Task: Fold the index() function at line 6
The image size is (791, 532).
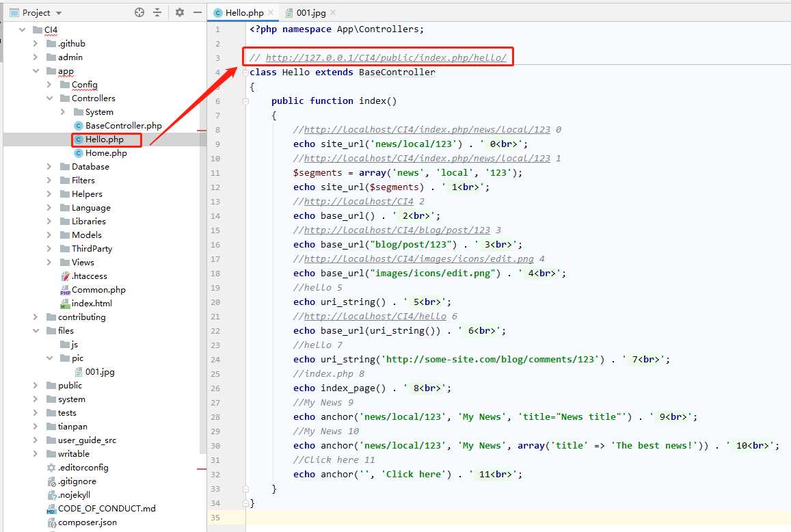Action: [245, 101]
